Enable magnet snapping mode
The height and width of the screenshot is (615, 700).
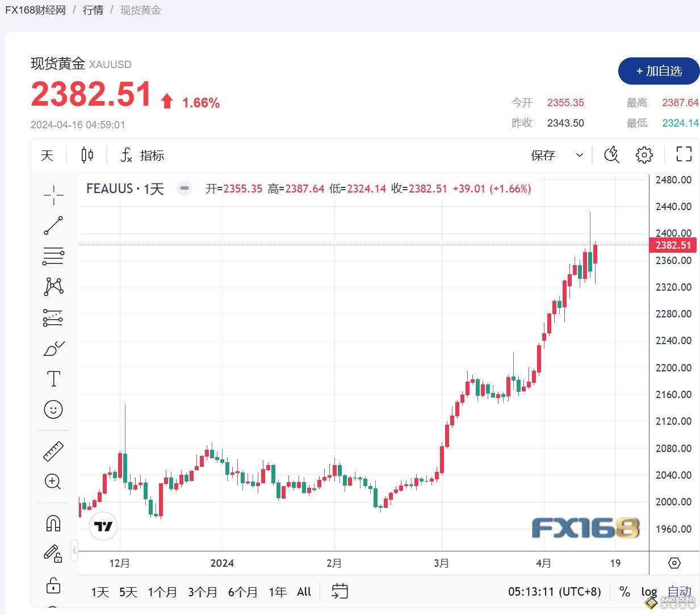(x=53, y=523)
